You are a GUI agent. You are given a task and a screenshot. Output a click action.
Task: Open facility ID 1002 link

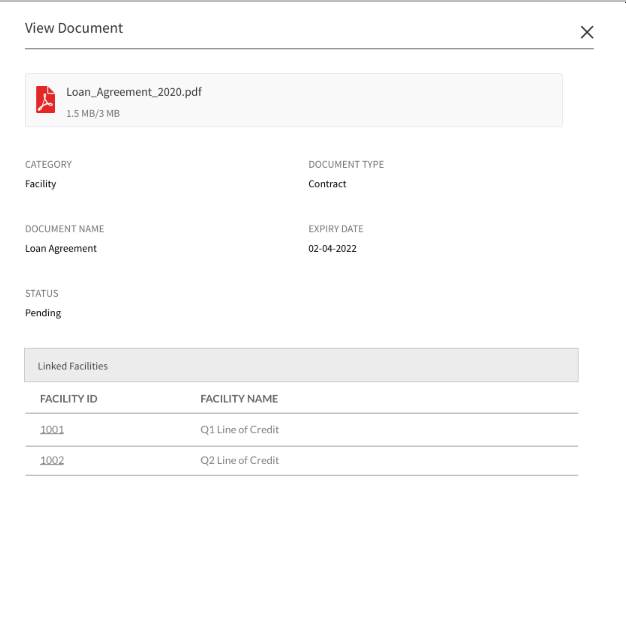click(52, 460)
